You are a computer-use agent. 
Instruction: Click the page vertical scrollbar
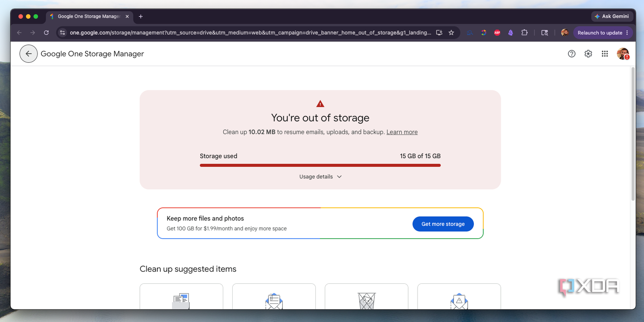633,134
